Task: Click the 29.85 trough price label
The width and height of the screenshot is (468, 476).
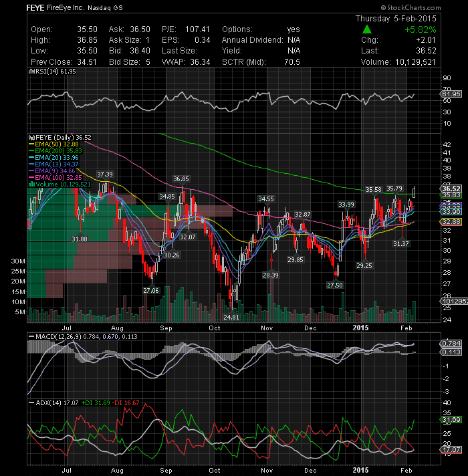Action: coord(296,260)
